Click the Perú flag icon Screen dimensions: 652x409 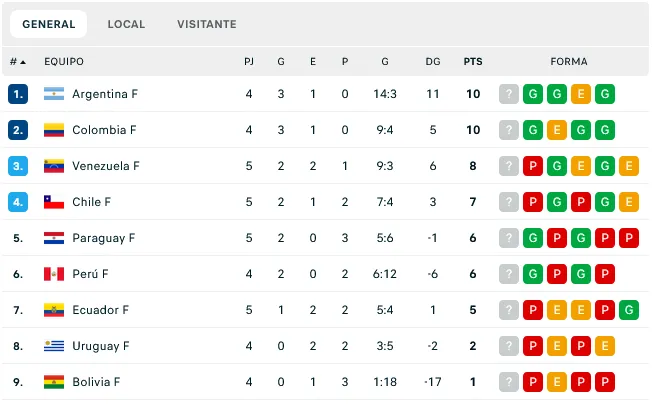click(54, 274)
